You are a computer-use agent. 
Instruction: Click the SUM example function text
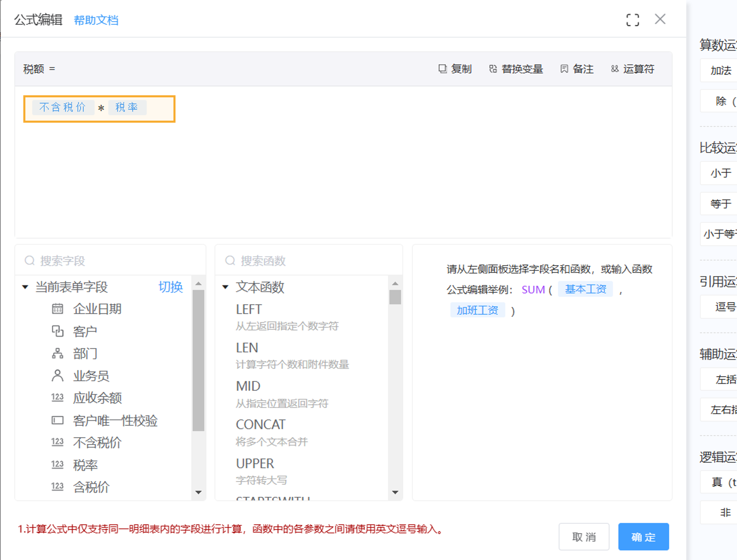[533, 290]
